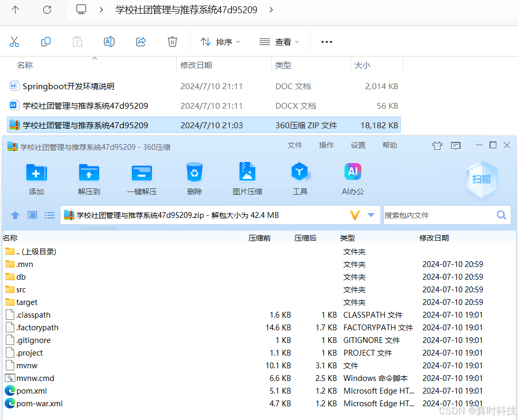Click the feedback message icon in the 360压缩 title bar
This screenshot has width=518, height=420.
(x=456, y=146)
